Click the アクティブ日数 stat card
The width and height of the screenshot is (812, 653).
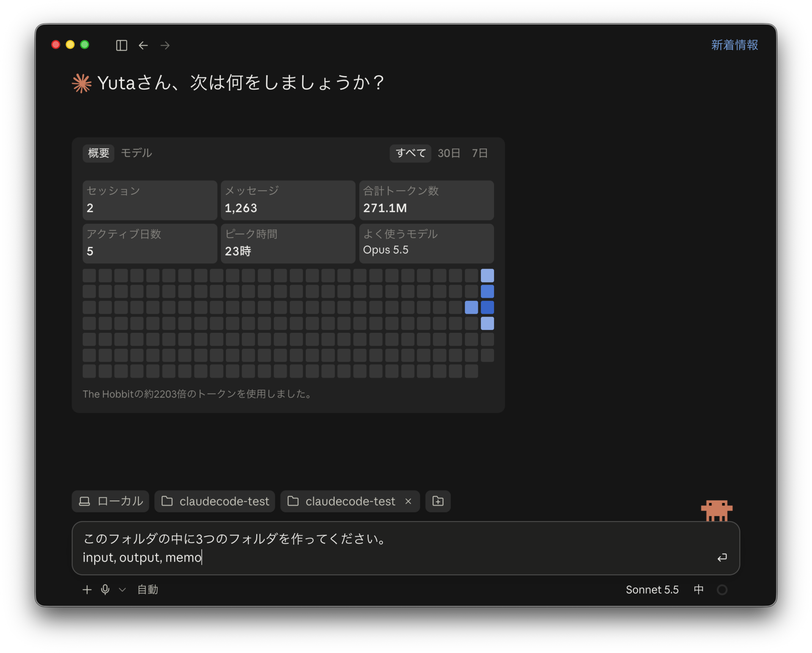tap(150, 243)
